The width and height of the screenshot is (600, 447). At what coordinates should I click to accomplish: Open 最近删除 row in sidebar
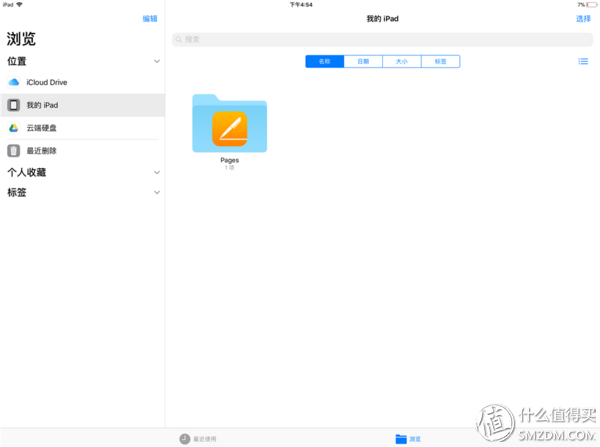[x=83, y=150]
